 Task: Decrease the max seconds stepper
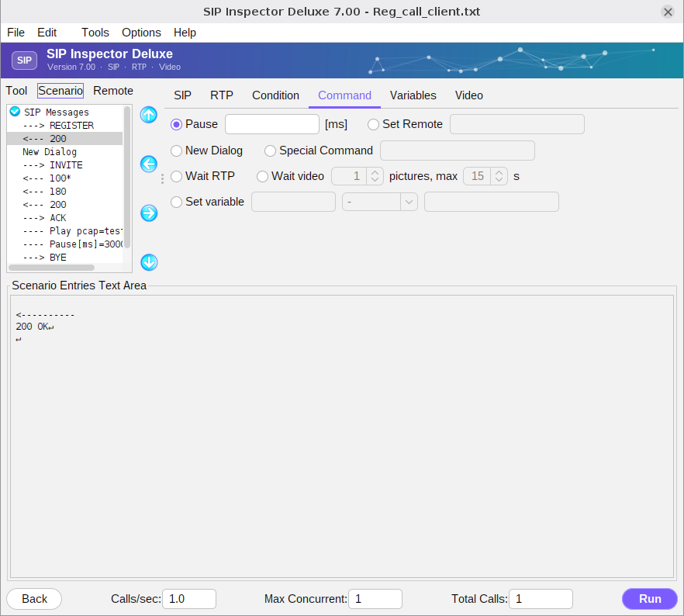499,180
